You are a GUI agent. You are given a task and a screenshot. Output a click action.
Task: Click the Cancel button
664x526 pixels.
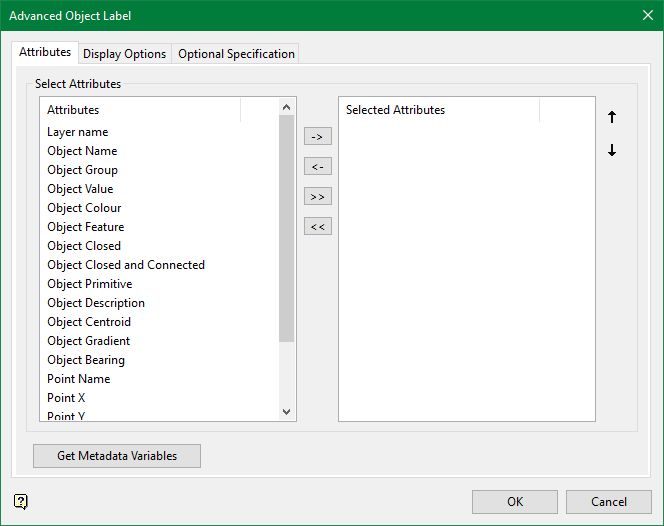point(608,502)
